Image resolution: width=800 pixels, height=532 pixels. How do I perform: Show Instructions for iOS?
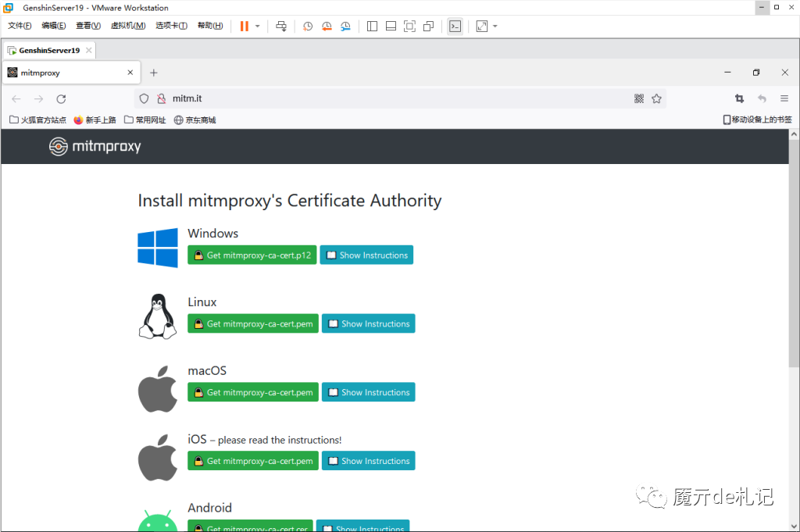pyautogui.click(x=369, y=461)
